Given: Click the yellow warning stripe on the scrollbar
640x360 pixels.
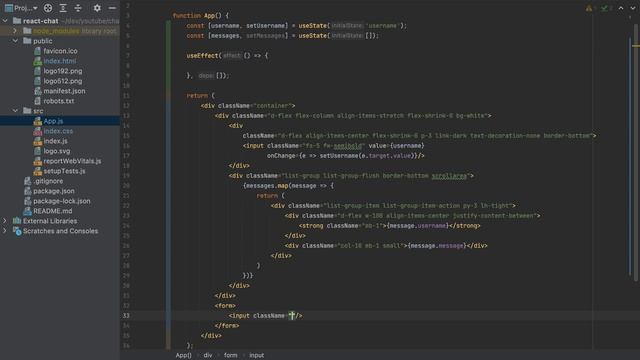Looking at the screenshot, I should 636,46.
